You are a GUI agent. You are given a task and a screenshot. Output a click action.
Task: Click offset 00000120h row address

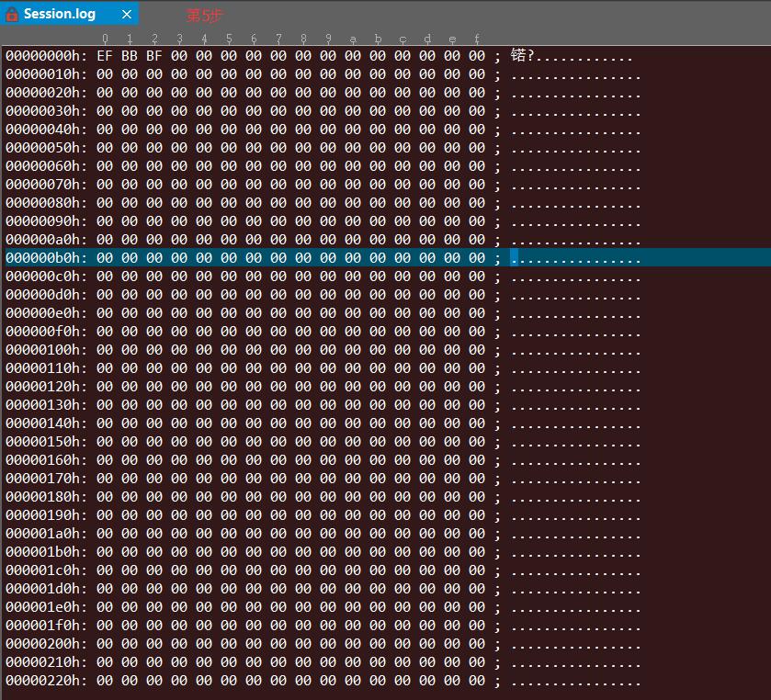46,387
